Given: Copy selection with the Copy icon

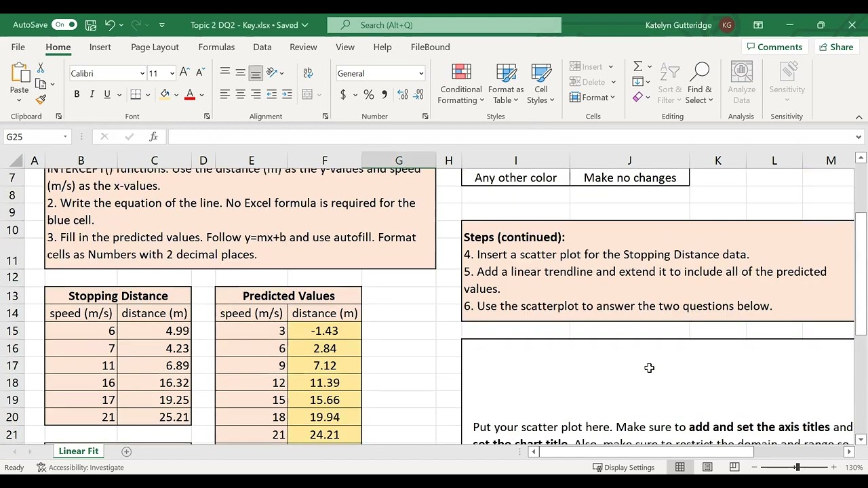Looking at the screenshot, I should coord(41,84).
